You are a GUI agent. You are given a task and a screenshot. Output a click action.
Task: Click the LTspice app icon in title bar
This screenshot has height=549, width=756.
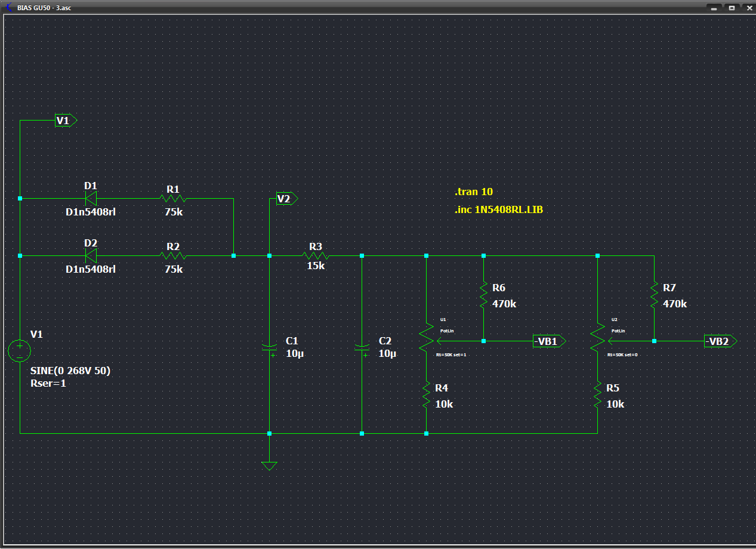pyautogui.click(x=8, y=7)
